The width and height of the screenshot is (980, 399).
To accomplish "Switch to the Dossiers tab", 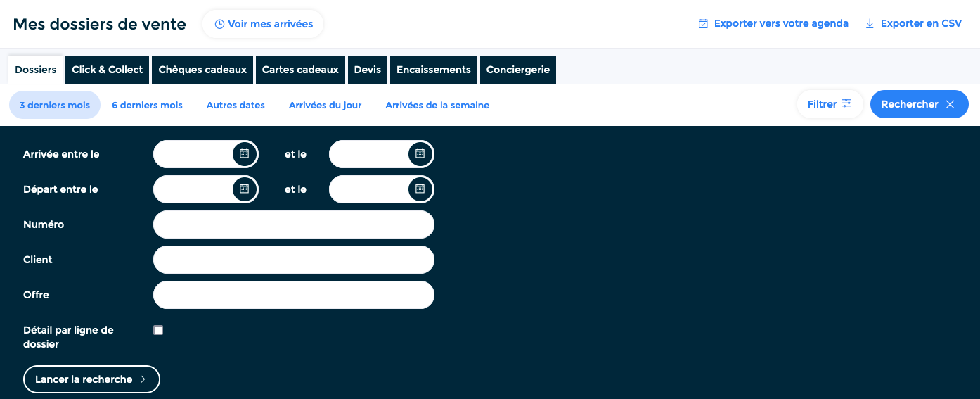I will [36, 70].
